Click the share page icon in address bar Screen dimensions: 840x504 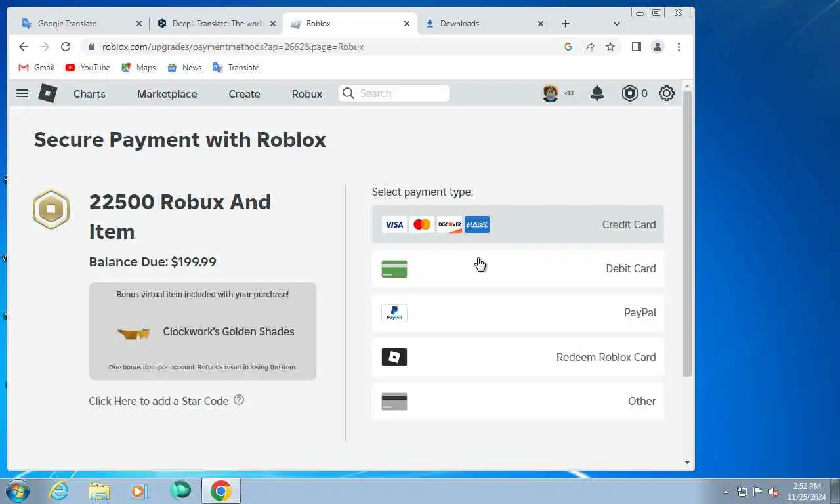click(x=589, y=47)
